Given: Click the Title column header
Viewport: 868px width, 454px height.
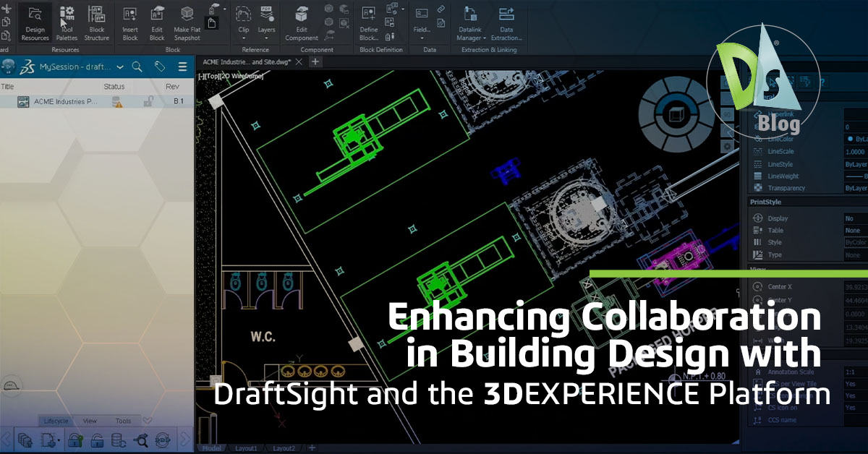Looking at the screenshot, I should [x=7, y=86].
